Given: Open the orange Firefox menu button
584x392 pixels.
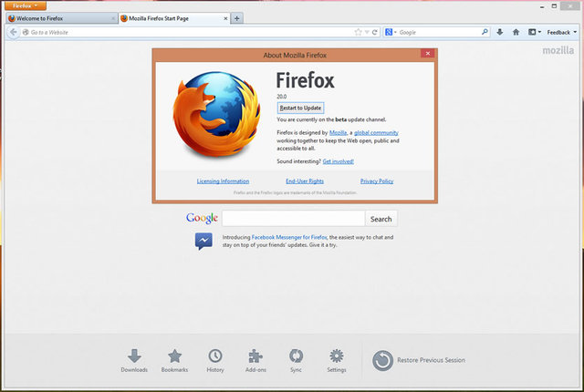Looking at the screenshot, I should pos(26,5).
